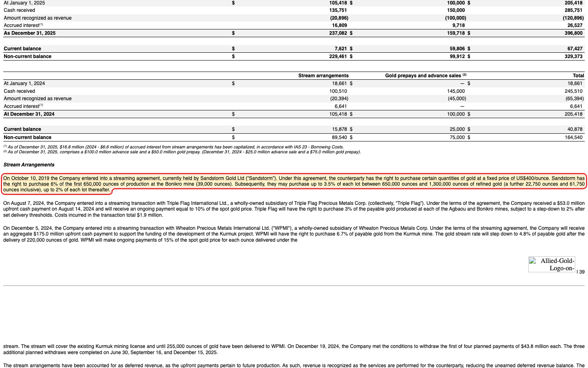
Task: Select the Gold prepays and advance sales header
Action: coord(425,76)
